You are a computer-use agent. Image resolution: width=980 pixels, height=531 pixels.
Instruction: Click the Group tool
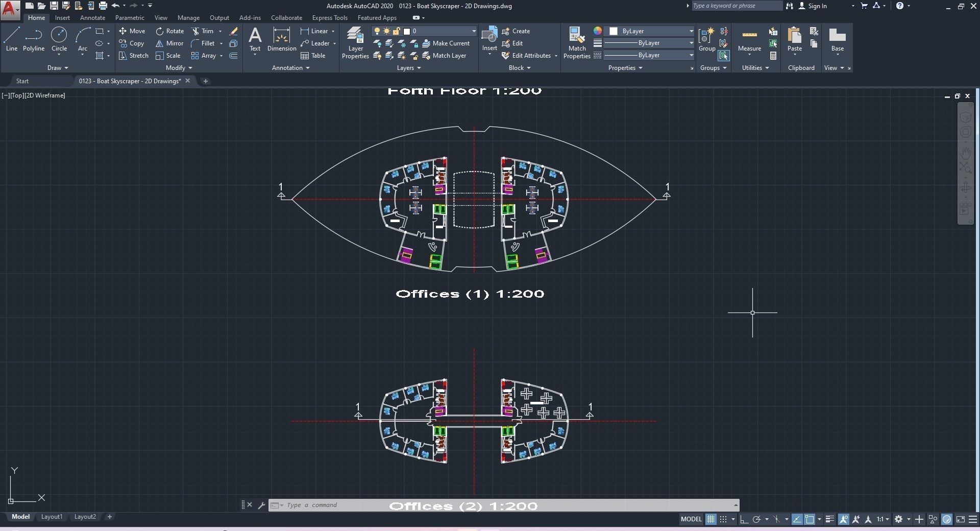click(707, 39)
